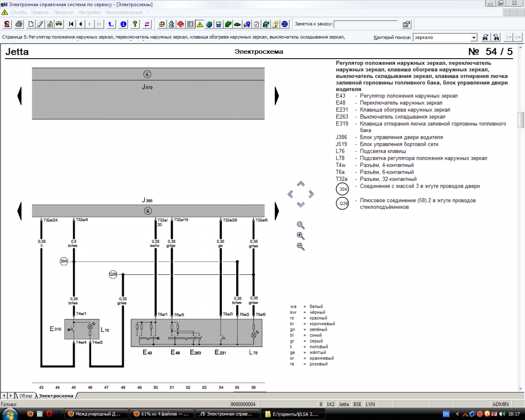Viewport: 525px width, 420px height.
Task: Click the blank new document toolbar icon
Action: pos(31,24)
